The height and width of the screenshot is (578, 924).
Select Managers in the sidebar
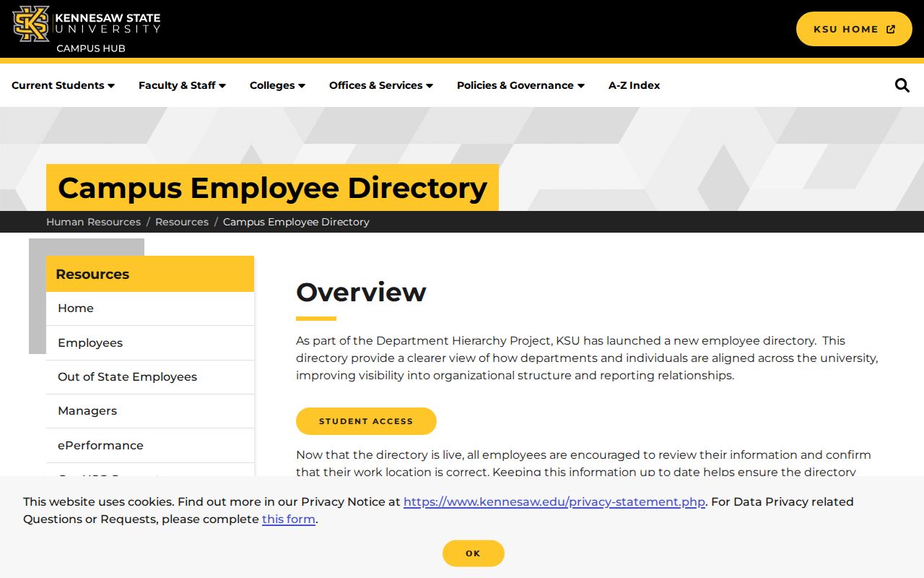[150, 410]
